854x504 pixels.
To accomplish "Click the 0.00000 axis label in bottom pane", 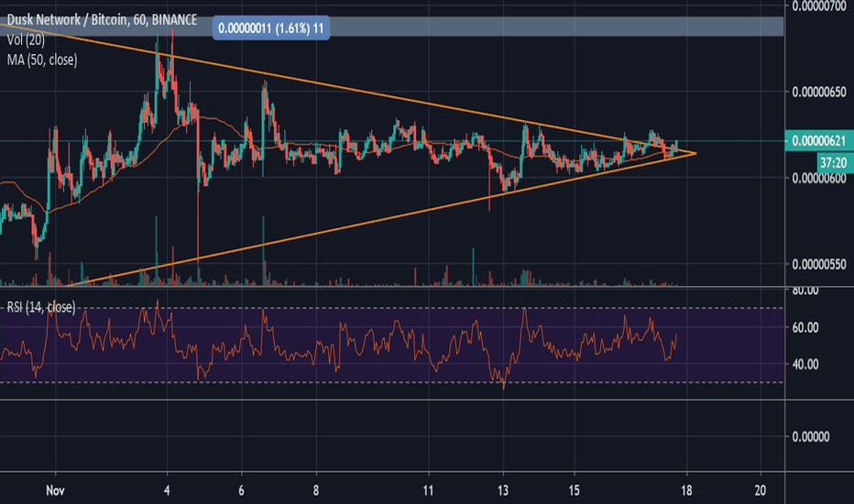I will tap(811, 436).
